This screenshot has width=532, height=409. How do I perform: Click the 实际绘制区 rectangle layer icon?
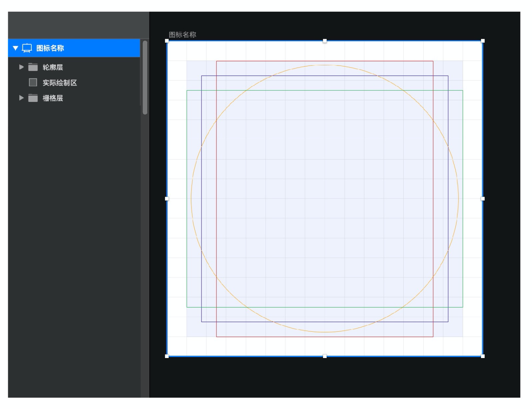pyautogui.click(x=33, y=83)
